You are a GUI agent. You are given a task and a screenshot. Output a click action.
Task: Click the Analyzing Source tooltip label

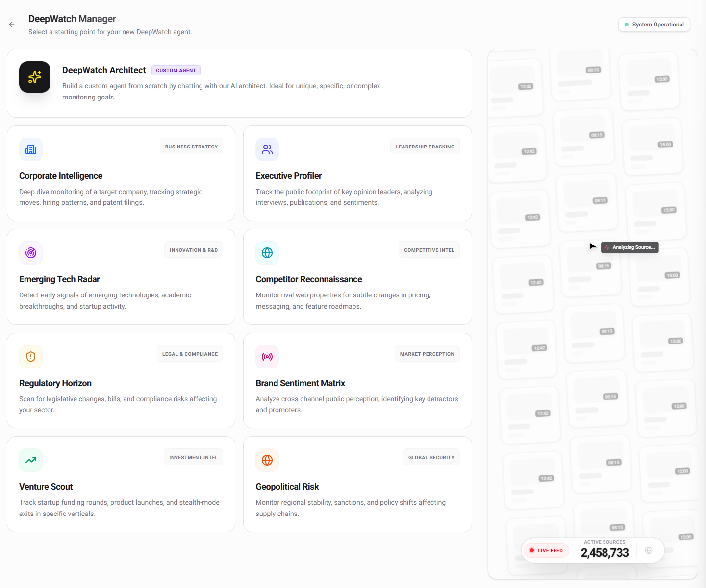click(x=633, y=247)
